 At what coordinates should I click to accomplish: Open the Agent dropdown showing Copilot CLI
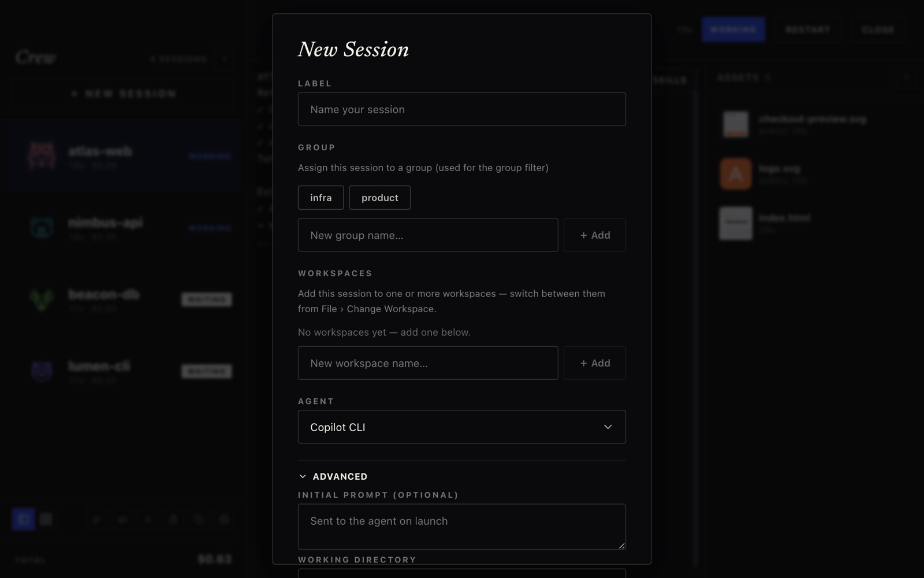461,427
